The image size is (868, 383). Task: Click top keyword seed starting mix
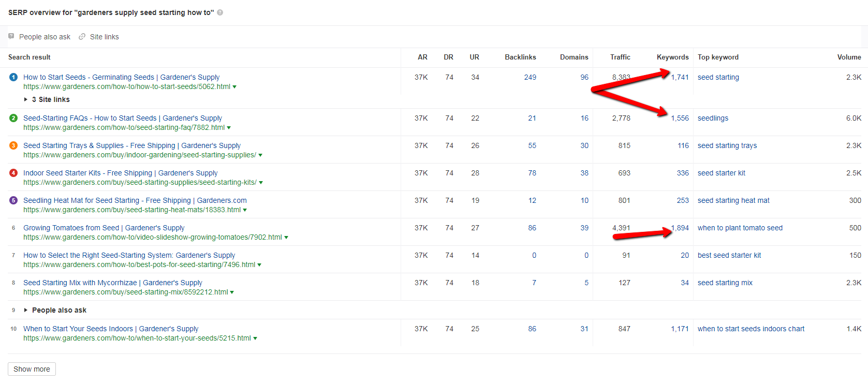pos(725,283)
